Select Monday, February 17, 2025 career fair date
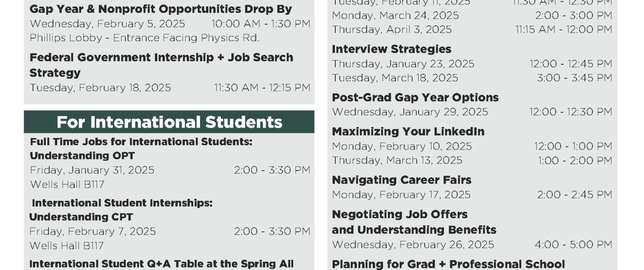This screenshot has height=270, width=644. click(401, 195)
